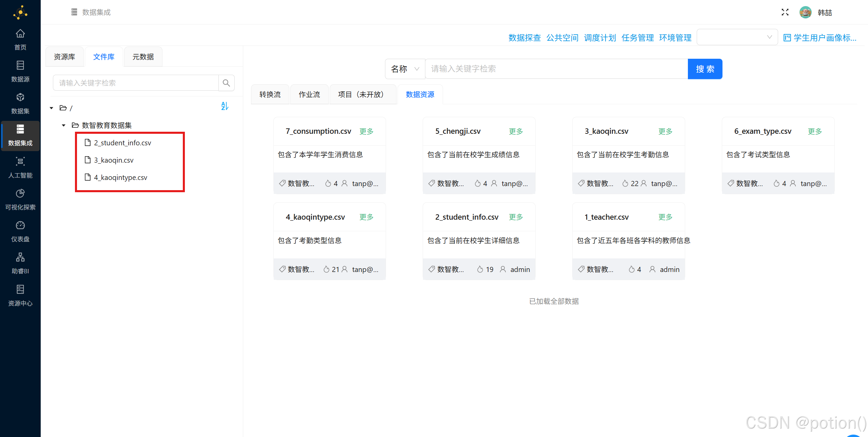Open the 环境管理 link
Image resolution: width=868 pixels, height=437 pixels.
(x=675, y=38)
